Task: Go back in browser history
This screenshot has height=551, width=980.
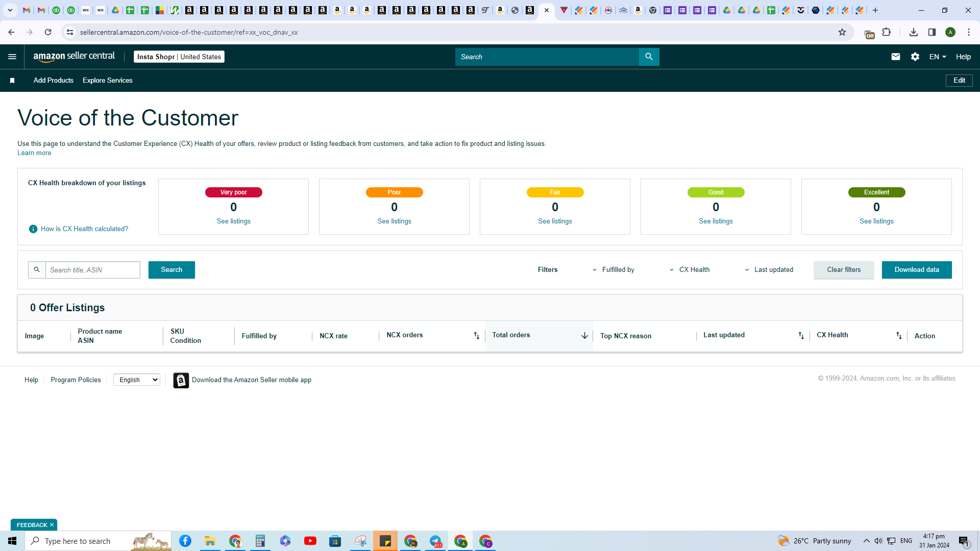Action: pyautogui.click(x=11, y=32)
